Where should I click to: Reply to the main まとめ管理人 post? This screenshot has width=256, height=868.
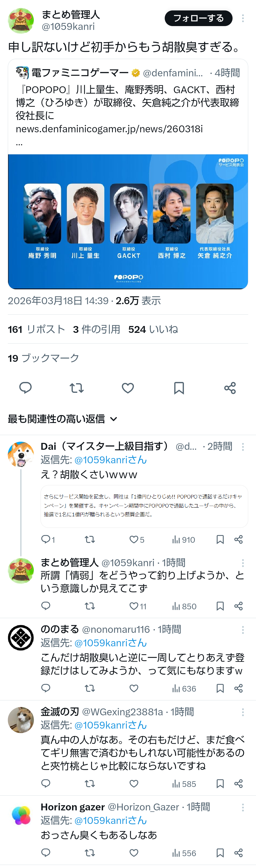(25, 388)
